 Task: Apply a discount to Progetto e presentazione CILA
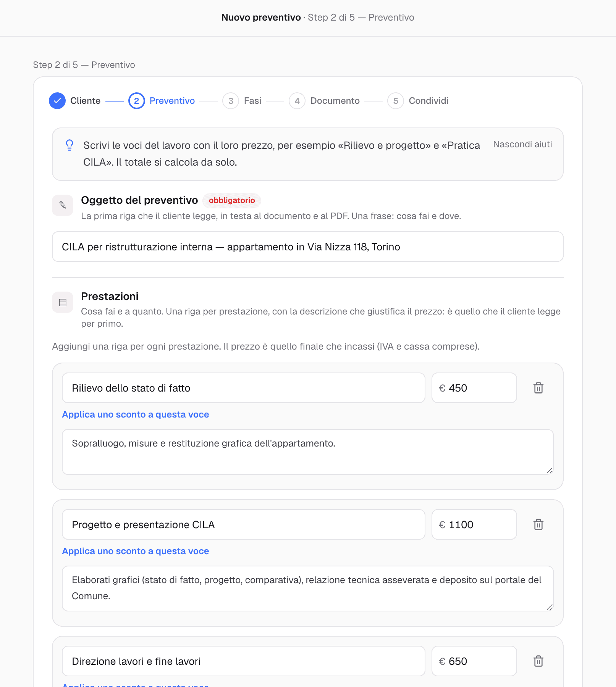[x=136, y=551]
